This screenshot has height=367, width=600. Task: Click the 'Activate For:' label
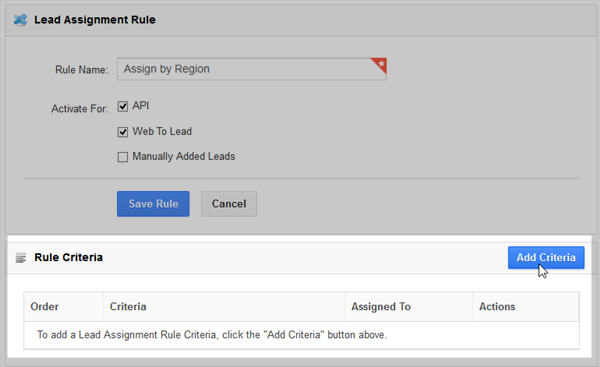80,109
